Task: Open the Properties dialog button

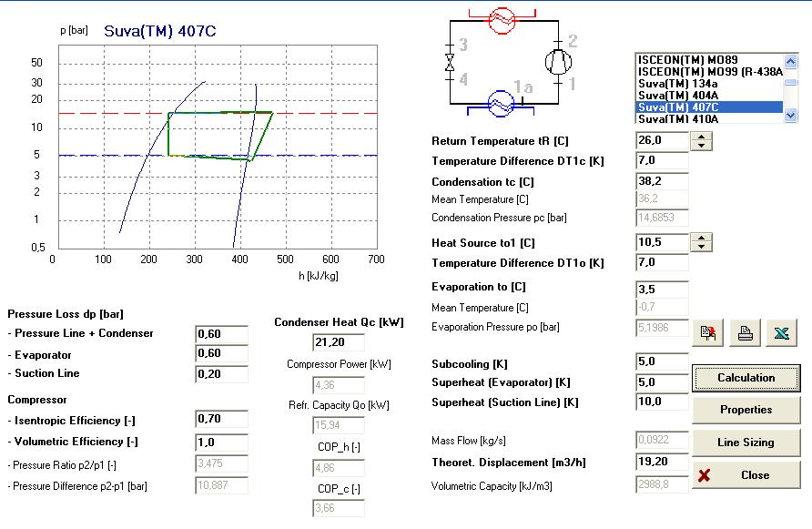Action: 746,410
